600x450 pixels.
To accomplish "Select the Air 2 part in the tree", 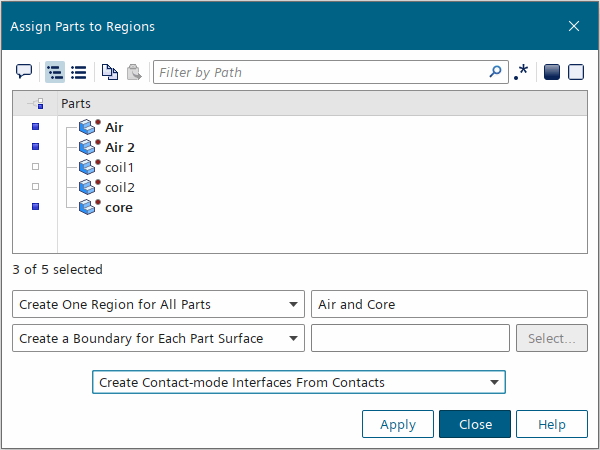I will 119,147.
